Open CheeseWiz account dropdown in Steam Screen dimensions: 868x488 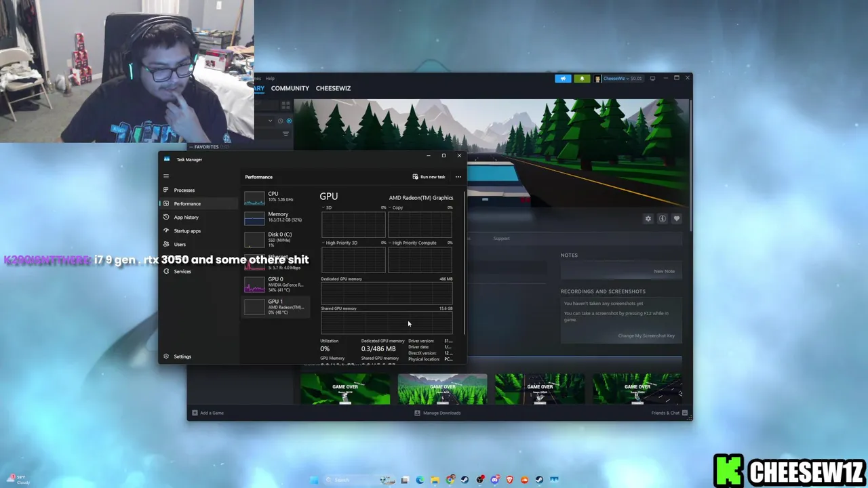[618, 79]
